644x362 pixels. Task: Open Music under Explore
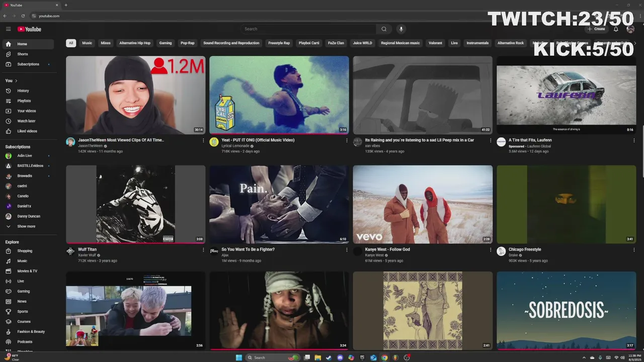28,261
